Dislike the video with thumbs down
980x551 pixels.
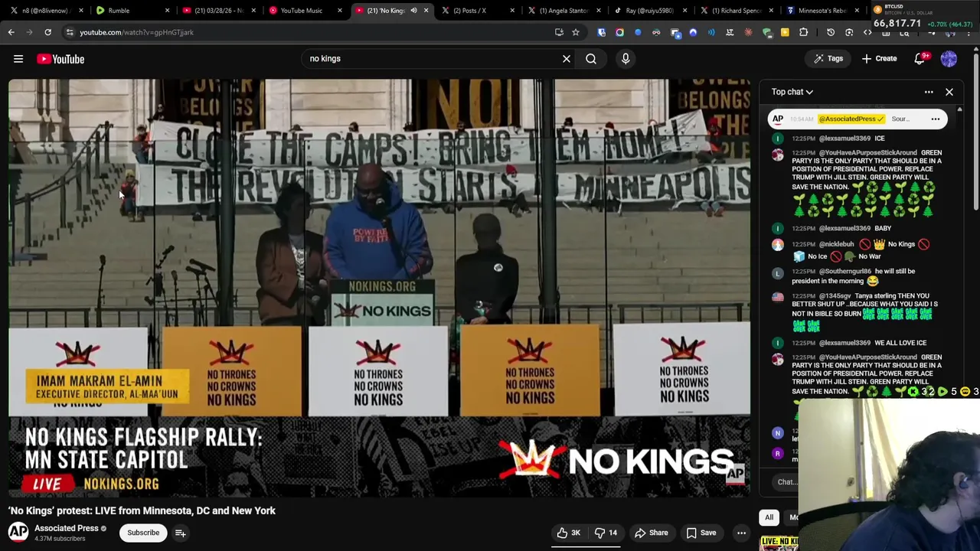point(606,533)
